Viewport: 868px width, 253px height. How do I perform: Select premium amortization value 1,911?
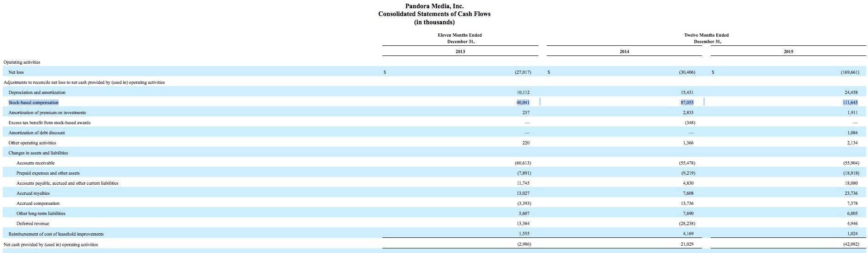pos(852,112)
